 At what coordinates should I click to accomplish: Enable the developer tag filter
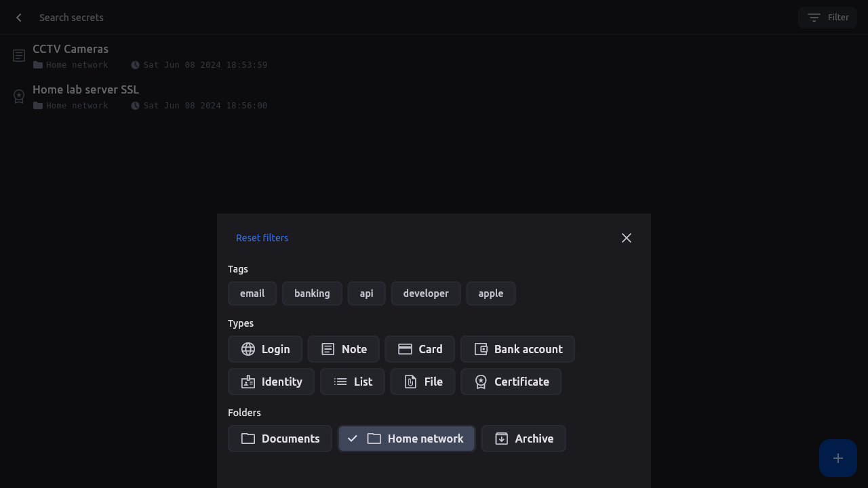426,293
